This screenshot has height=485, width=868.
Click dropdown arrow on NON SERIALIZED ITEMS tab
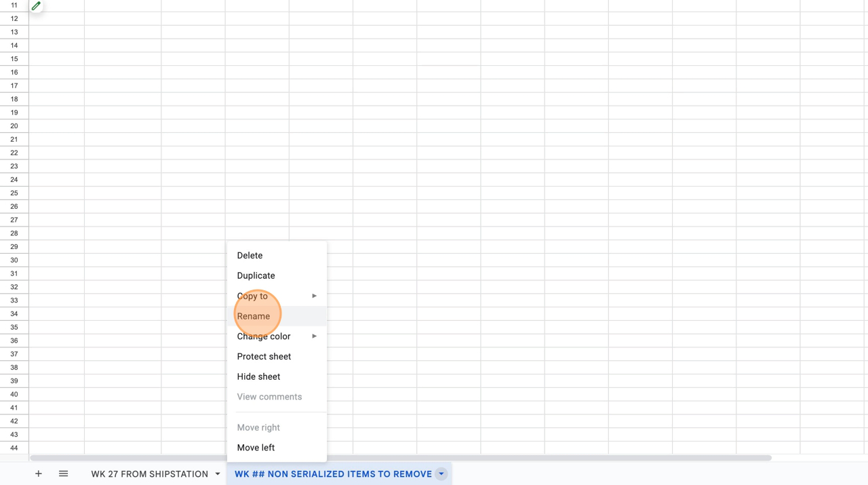(441, 473)
